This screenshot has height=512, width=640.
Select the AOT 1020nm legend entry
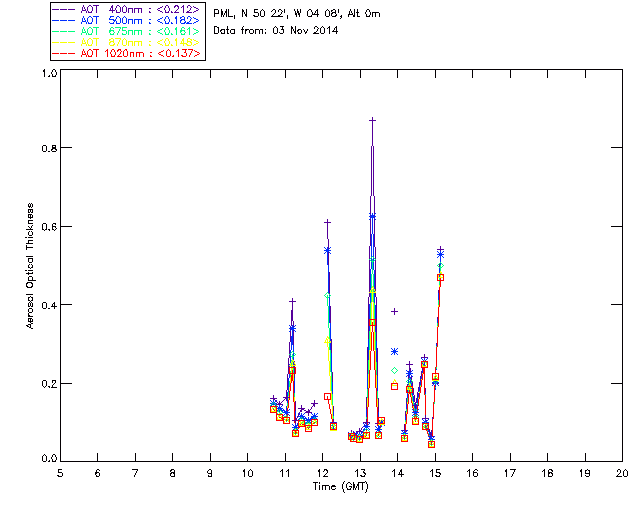tap(127, 53)
